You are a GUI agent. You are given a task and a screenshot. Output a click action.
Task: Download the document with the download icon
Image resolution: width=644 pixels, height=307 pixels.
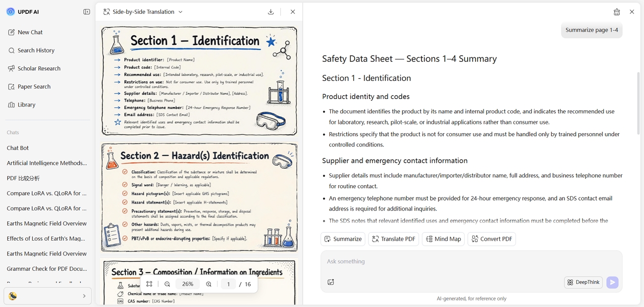click(271, 12)
